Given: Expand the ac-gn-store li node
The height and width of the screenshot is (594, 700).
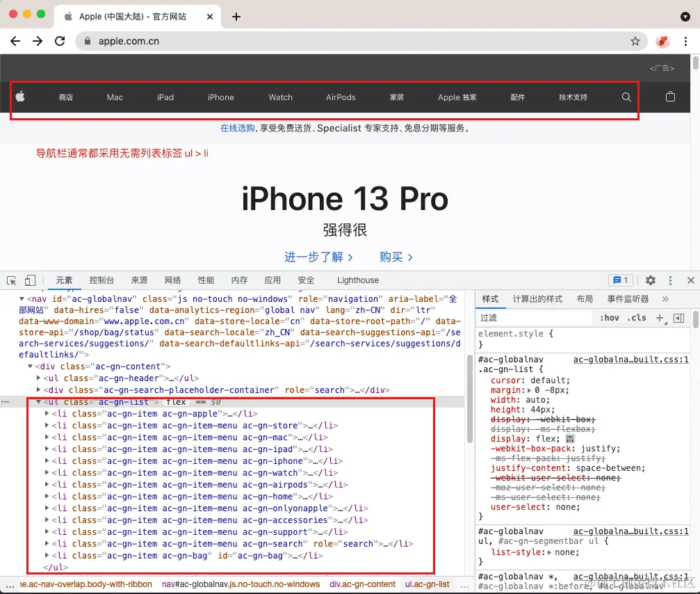Looking at the screenshot, I should (47, 426).
